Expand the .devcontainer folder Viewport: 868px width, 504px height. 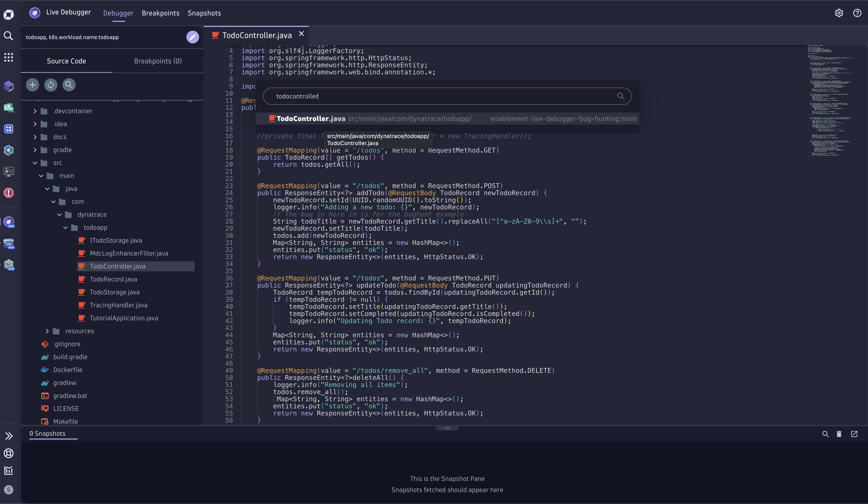coord(35,111)
